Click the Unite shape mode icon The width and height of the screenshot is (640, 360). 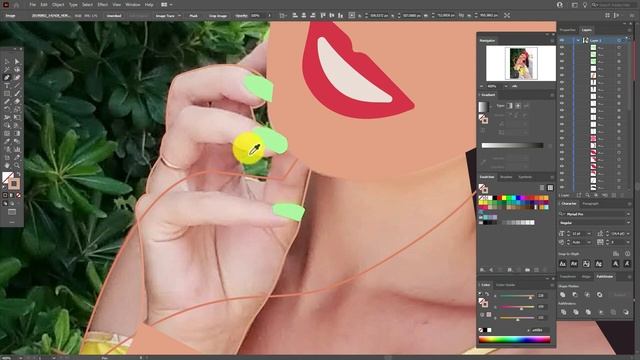click(563, 295)
